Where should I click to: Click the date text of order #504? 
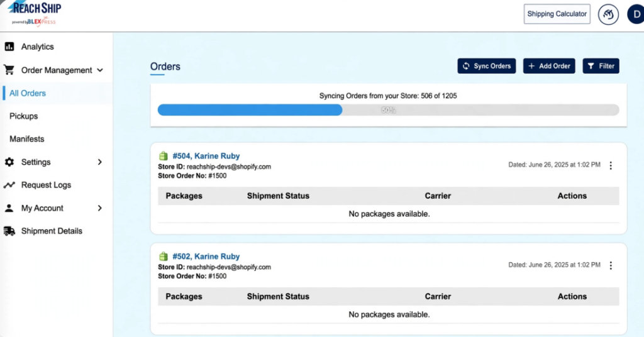pos(555,165)
